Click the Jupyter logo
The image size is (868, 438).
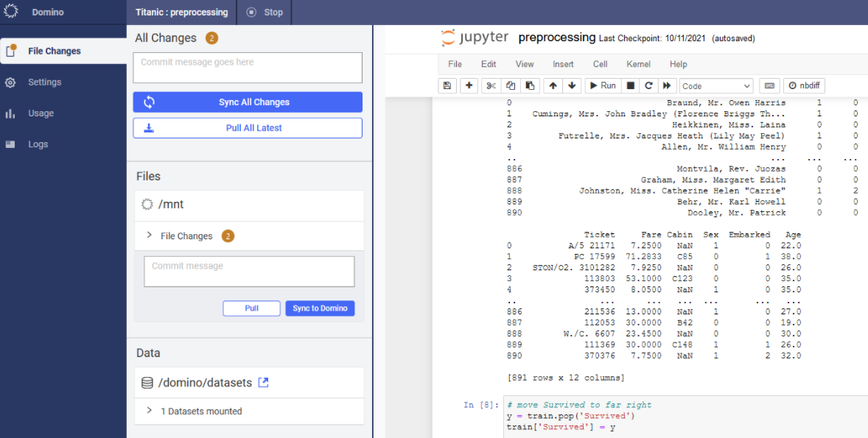tap(475, 38)
